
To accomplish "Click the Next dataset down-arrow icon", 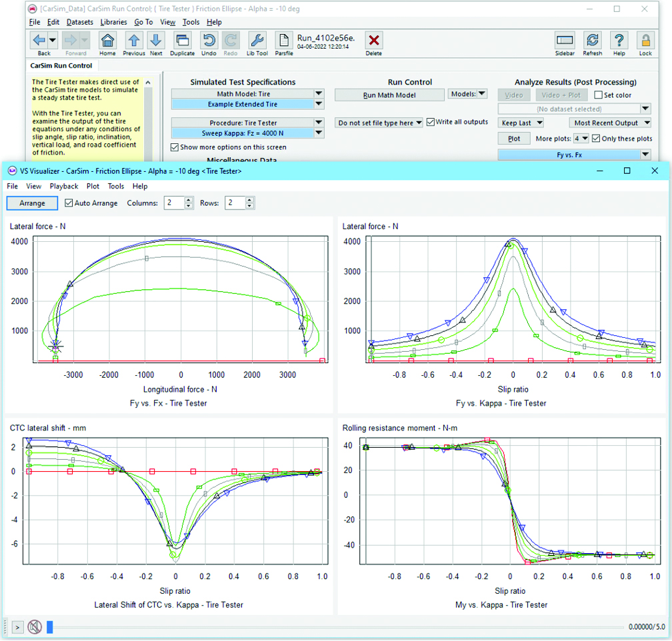I will (156, 41).
